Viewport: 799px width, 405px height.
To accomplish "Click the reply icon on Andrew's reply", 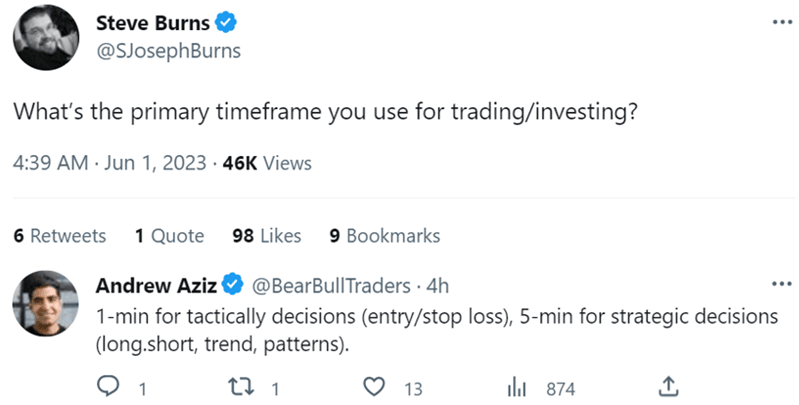I will (x=108, y=387).
